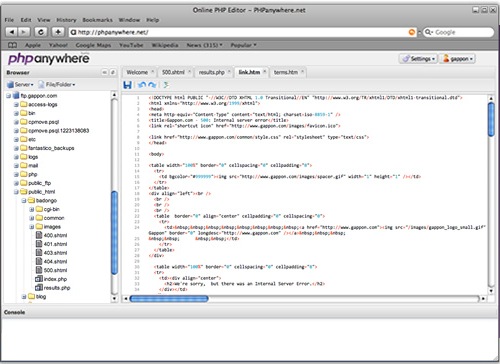
Task: Expand the blog folder
Action: (24, 296)
